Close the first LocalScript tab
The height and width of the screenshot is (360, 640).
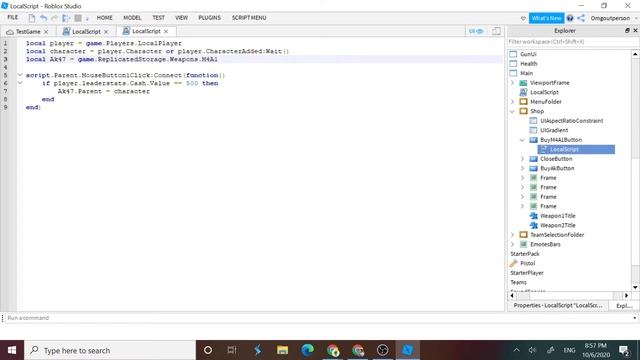[x=106, y=32]
